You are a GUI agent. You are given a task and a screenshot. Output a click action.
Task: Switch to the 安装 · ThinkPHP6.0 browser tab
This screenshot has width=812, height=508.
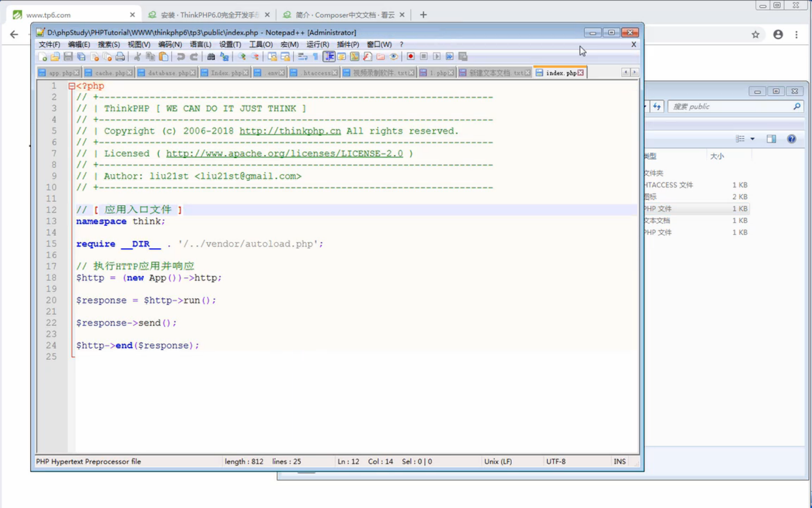[209, 15]
